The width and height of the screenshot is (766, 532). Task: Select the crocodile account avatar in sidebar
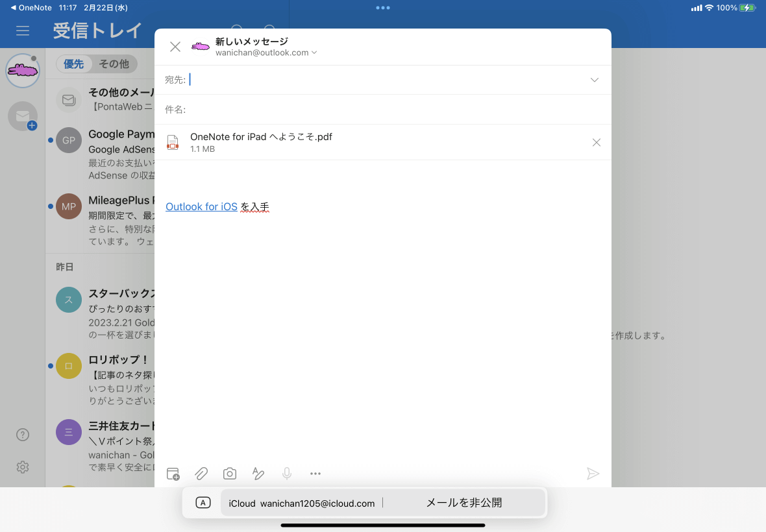pyautogui.click(x=23, y=71)
